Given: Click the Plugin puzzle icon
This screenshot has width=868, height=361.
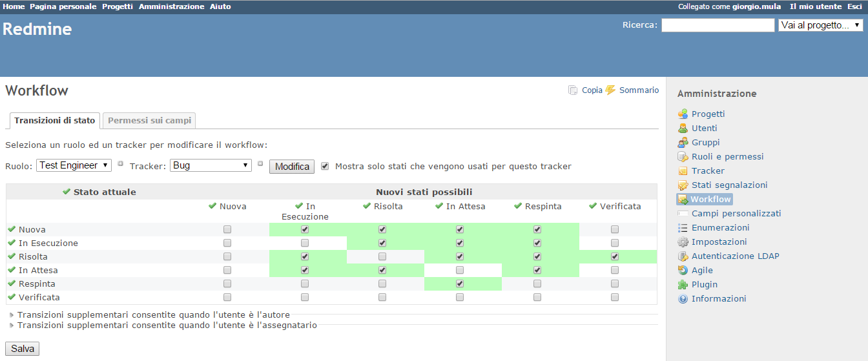Looking at the screenshot, I should [x=683, y=284].
